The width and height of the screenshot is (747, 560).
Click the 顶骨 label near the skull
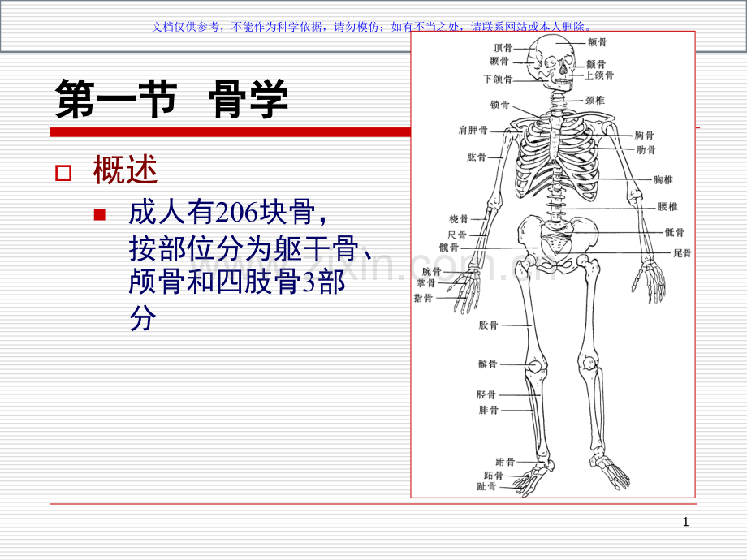pos(503,48)
